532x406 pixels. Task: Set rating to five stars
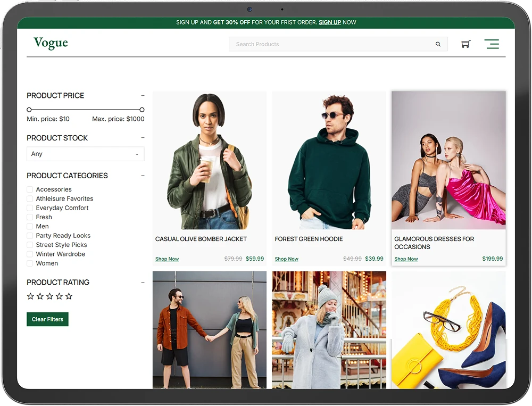[69, 296]
